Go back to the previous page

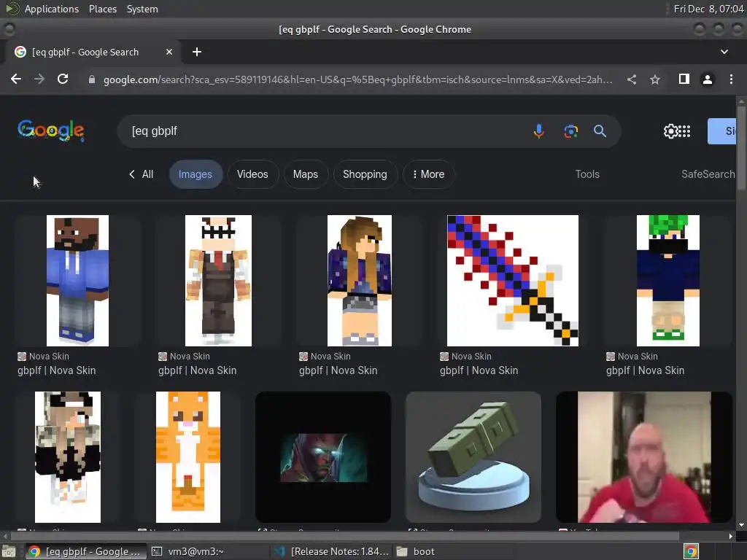[x=16, y=79]
